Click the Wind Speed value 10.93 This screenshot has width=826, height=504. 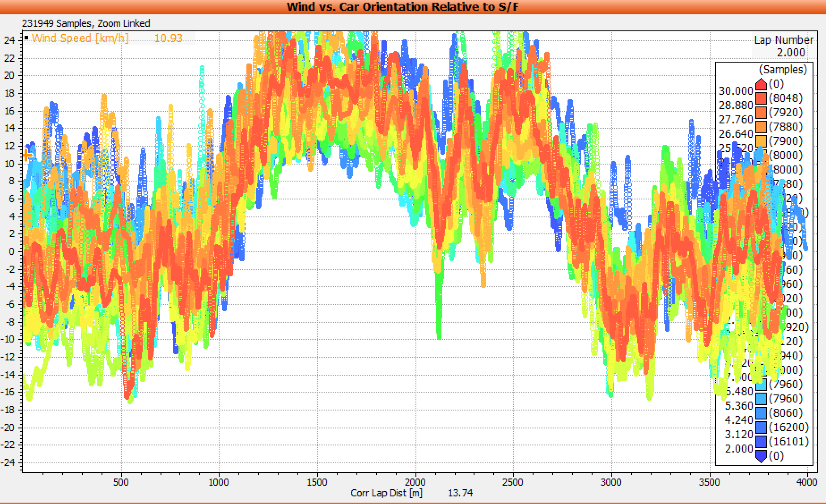[168, 38]
